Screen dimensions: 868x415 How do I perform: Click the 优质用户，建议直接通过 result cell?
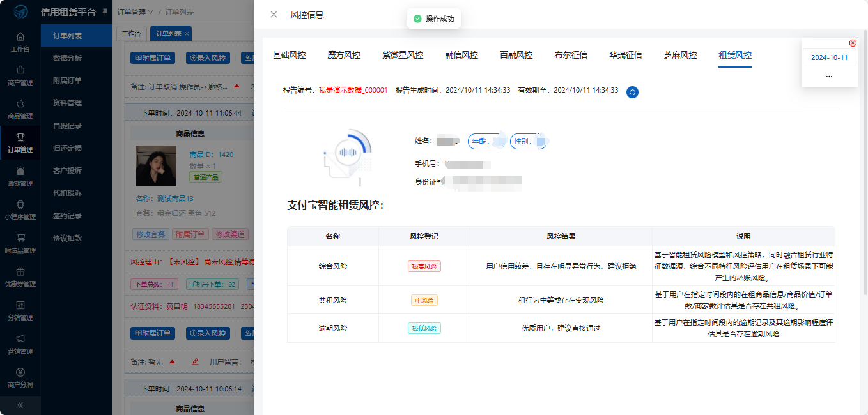[x=561, y=328]
